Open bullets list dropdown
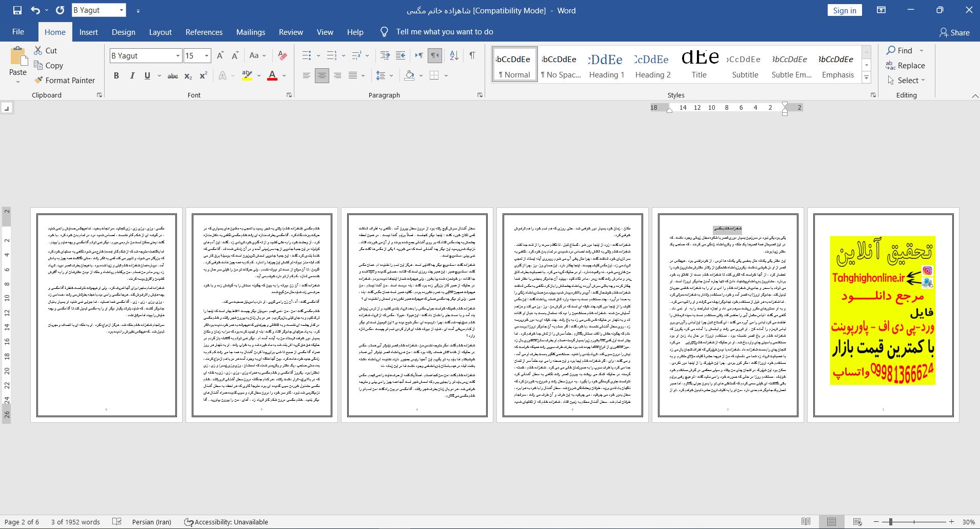The image size is (980, 529). pyautogui.click(x=318, y=55)
